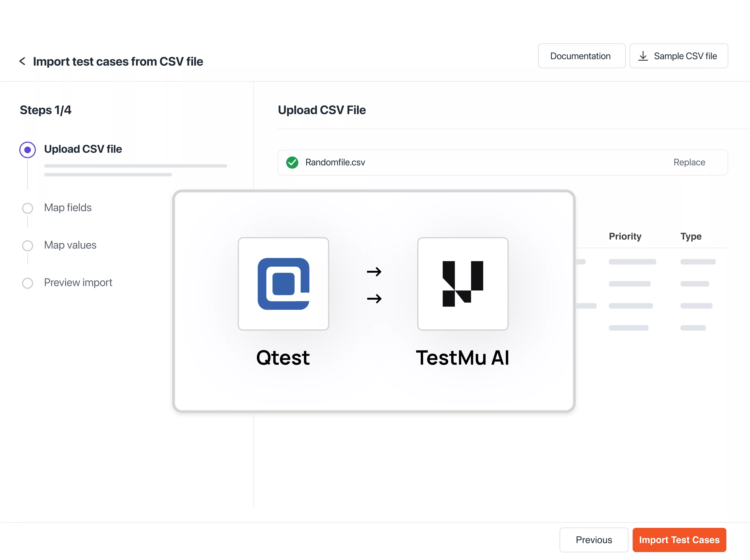Click the Priority column header
The height and width of the screenshot is (560, 750).
[x=625, y=236]
